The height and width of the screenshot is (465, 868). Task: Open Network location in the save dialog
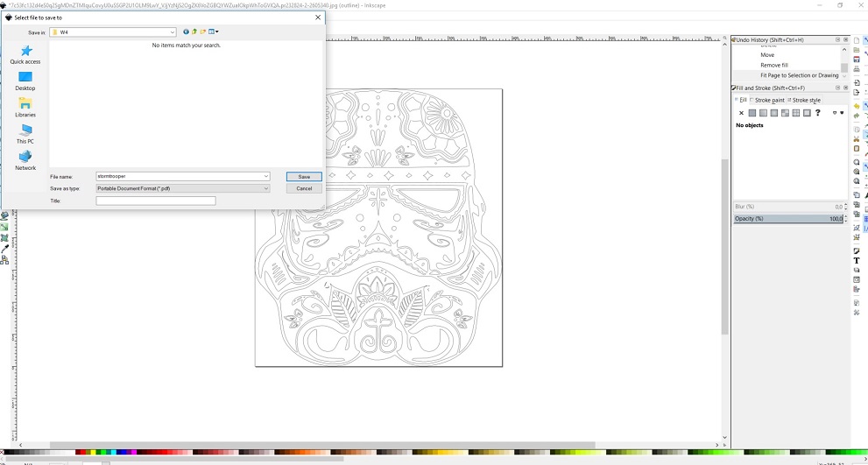[x=25, y=161]
